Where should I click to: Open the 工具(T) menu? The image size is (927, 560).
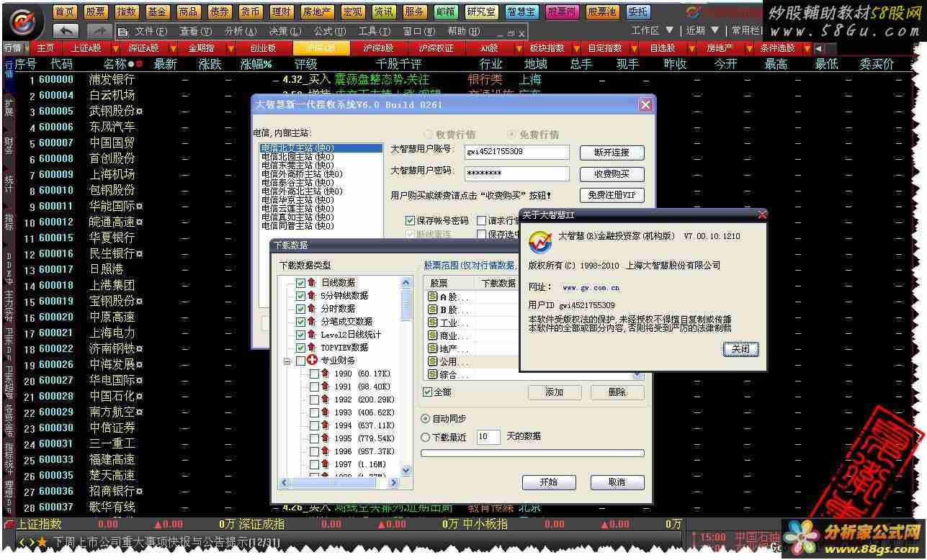click(375, 32)
